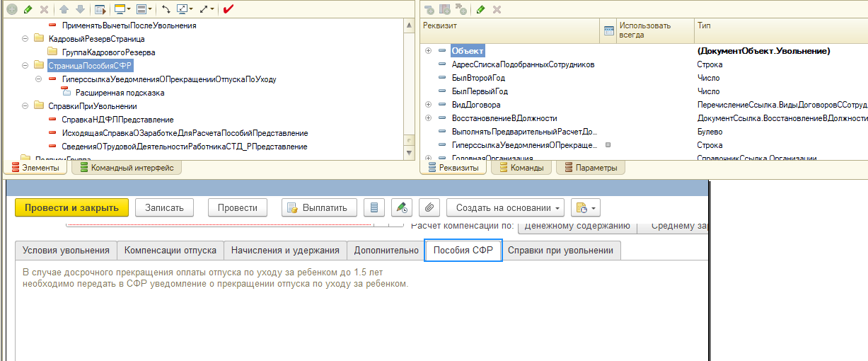
Task: Click the delete X icon in attributes toolbar
Action: point(497,9)
